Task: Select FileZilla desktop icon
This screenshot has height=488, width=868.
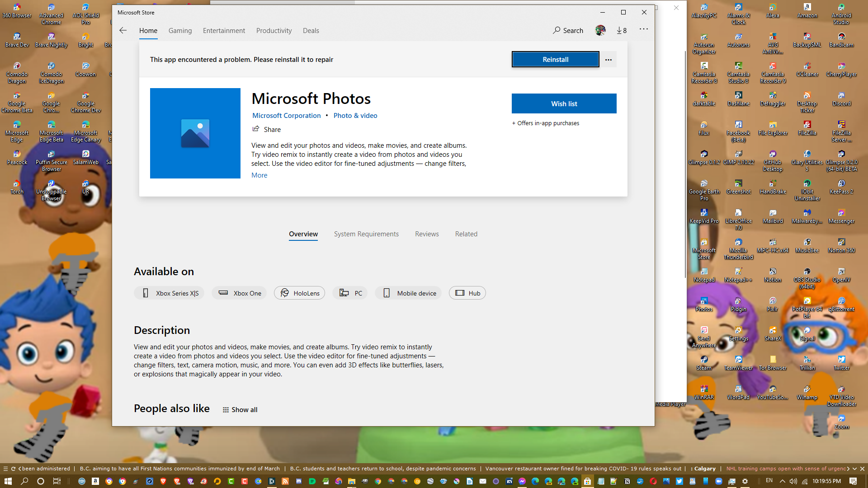Action: point(807,129)
